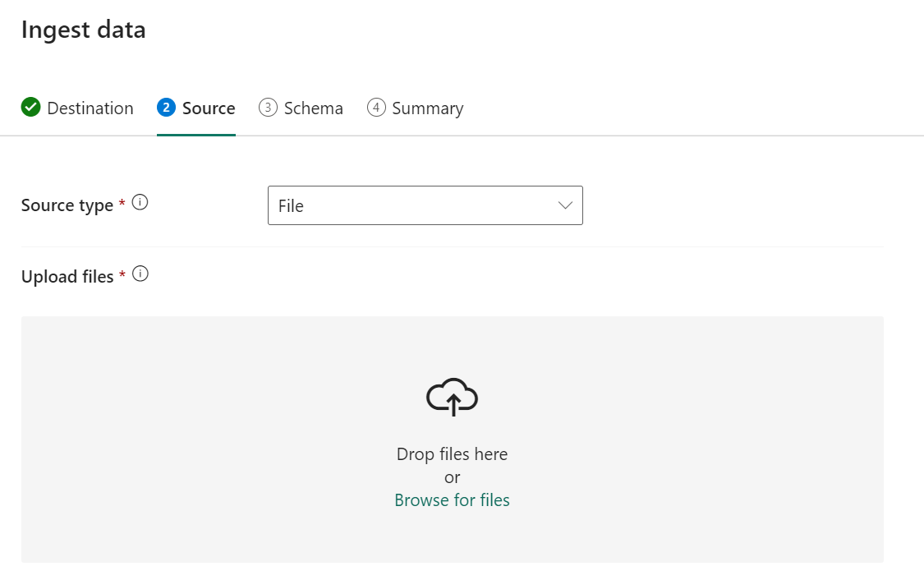This screenshot has width=924, height=580.
Task: Expand the Source type chevron arrow
Action: click(x=565, y=205)
